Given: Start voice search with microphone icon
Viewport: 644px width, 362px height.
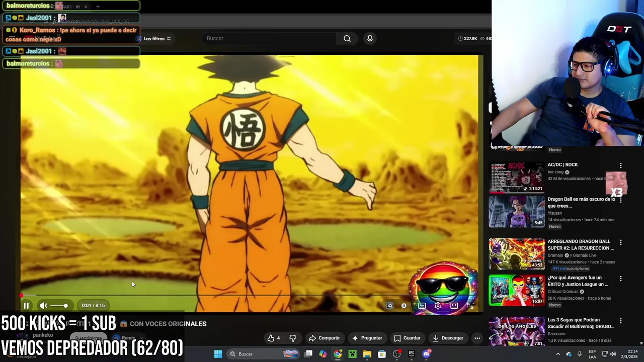Looking at the screenshot, I should [370, 39].
